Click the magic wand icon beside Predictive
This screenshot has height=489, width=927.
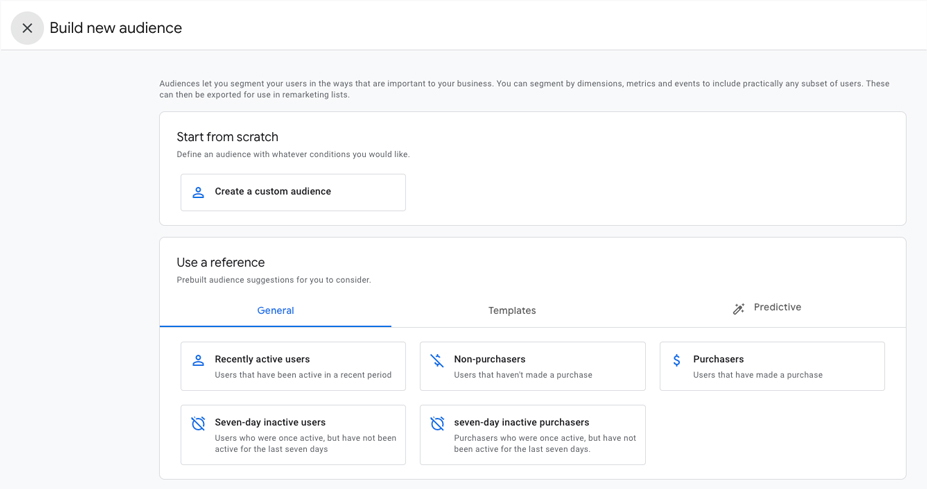[x=738, y=309]
